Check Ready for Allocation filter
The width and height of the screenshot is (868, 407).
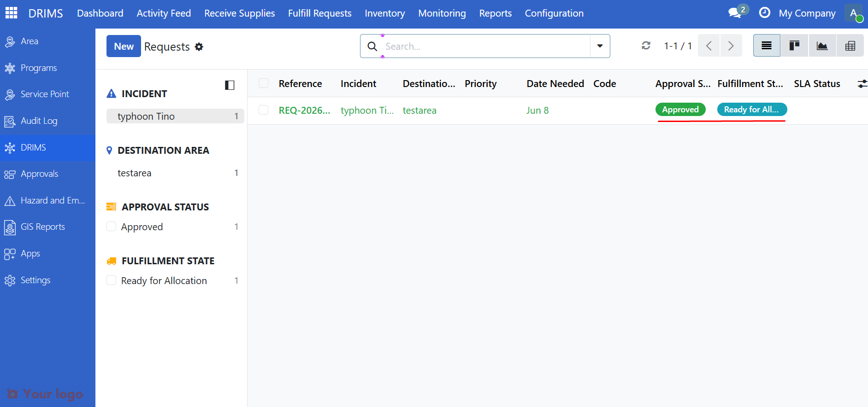111,280
